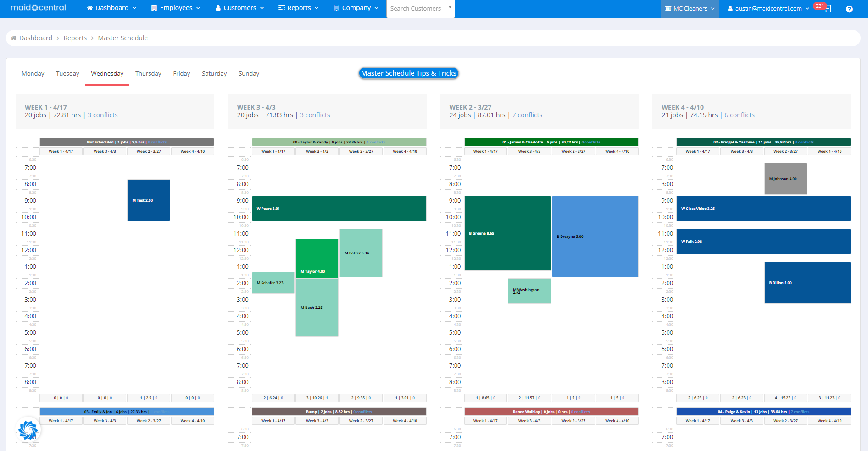
Task: Click the 3 conflicts link for Week 1
Action: point(102,115)
